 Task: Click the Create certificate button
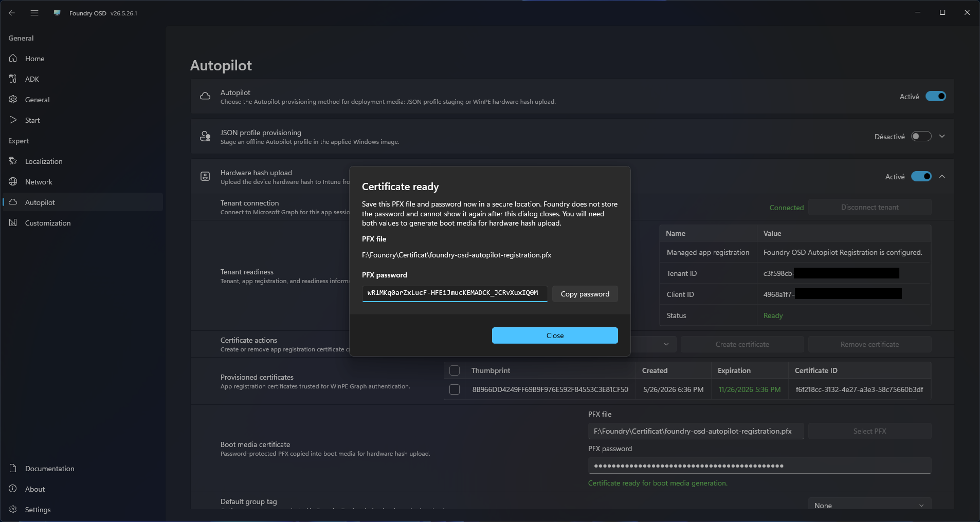coord(742,344)
